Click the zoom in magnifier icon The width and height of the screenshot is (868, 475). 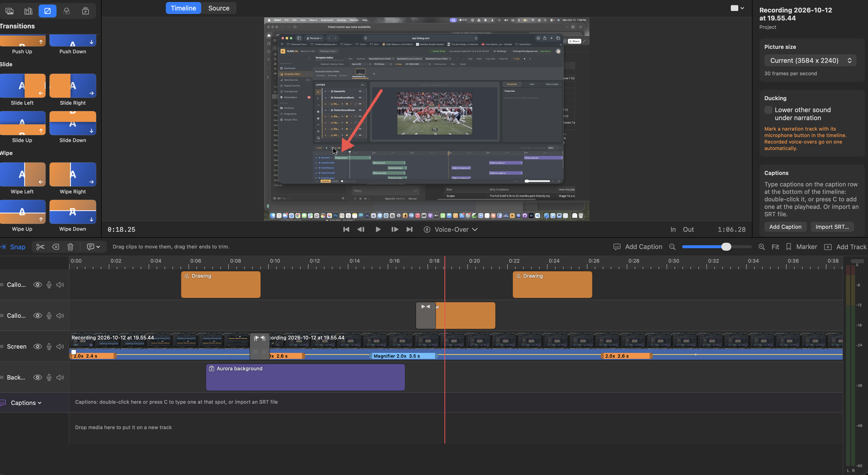tap(761, 247)
